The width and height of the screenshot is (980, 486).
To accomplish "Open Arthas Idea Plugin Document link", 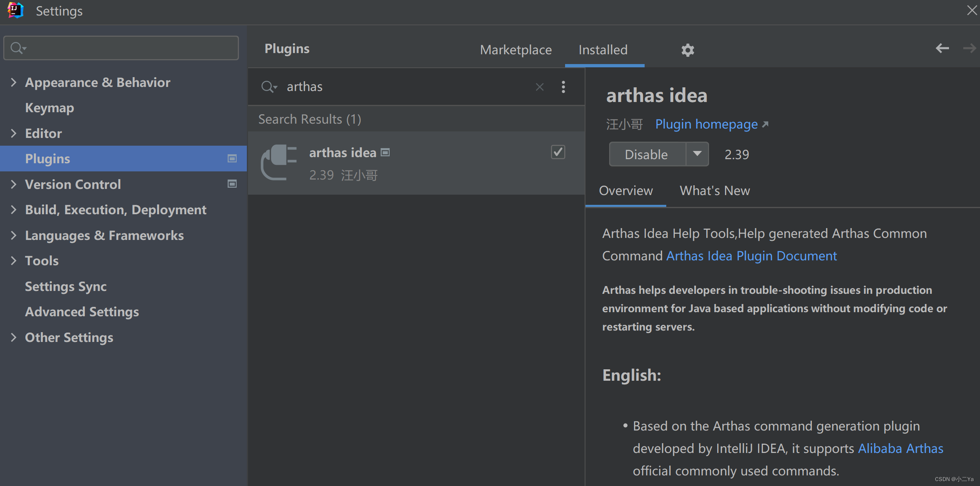I will click(752, 256).
